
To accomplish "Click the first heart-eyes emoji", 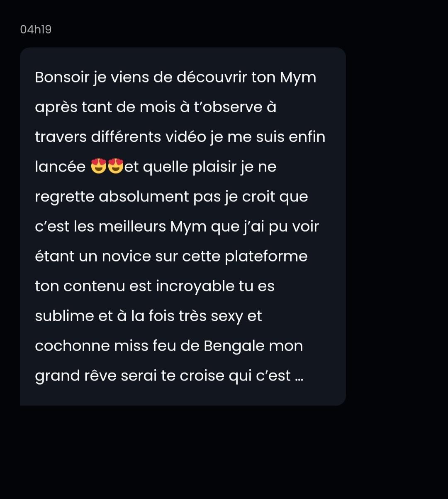I will point(99,167).
